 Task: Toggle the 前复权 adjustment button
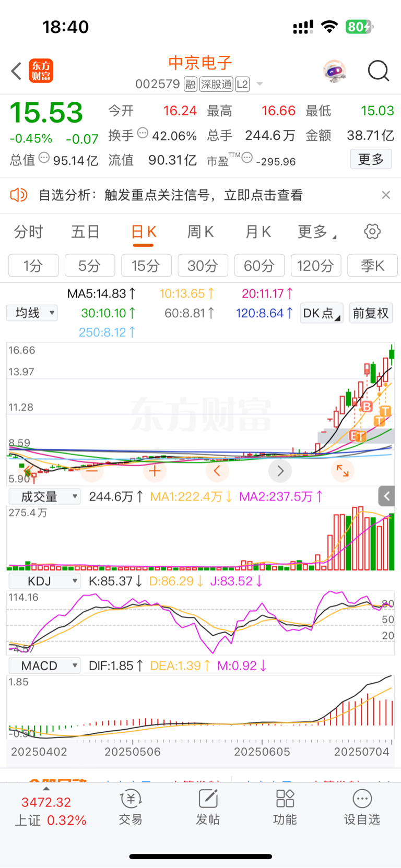point(371,313)
